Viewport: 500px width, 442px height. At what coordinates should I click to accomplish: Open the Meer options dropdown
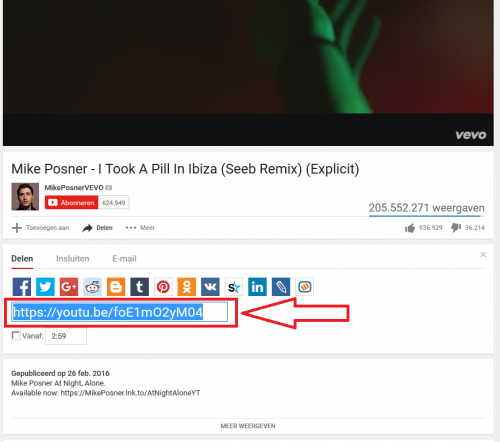tap(140, 228)
